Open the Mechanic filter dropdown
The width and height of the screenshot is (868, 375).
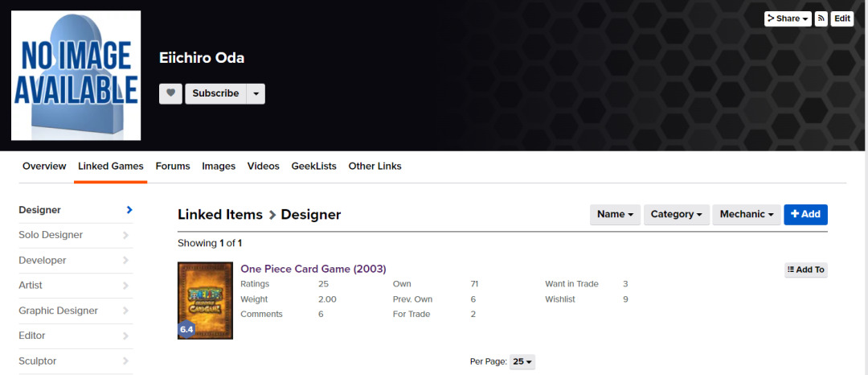click(746, 214)
